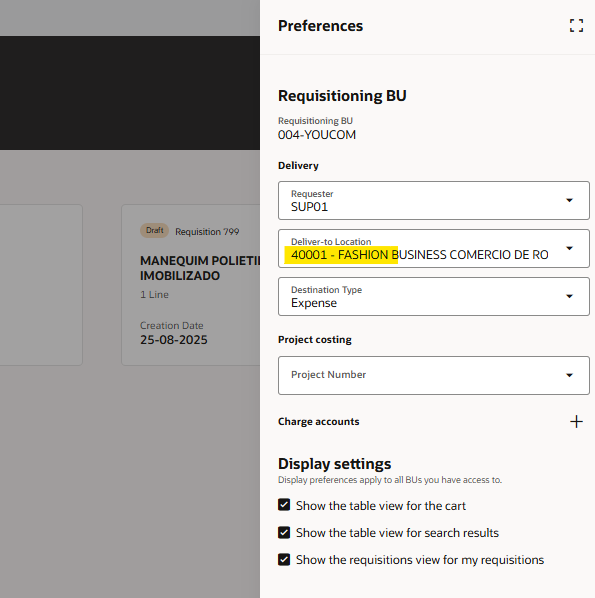The image size is (595, 598).
Task: Click the 004-YOUCOM Requisitioning BU value
Action: 317,135
